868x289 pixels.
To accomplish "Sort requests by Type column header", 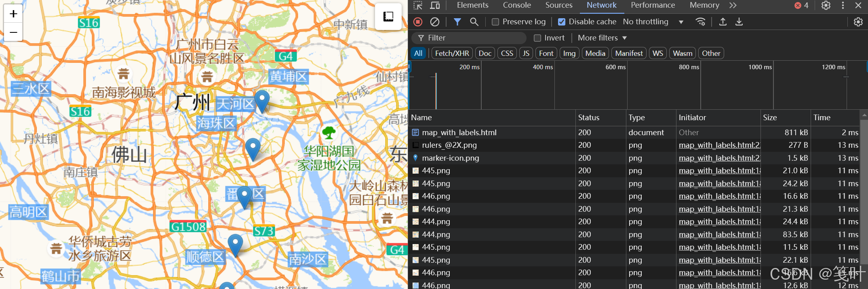I will click(651, 118).
